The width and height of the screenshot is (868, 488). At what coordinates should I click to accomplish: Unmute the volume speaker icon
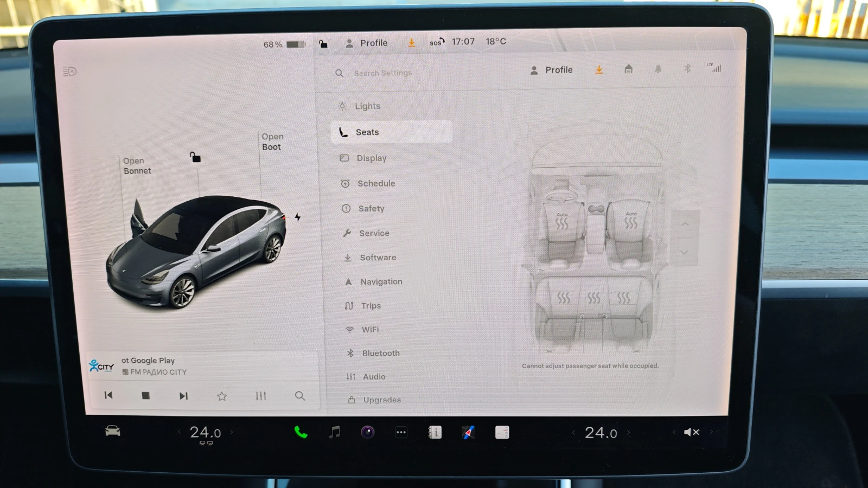point(692,432)
